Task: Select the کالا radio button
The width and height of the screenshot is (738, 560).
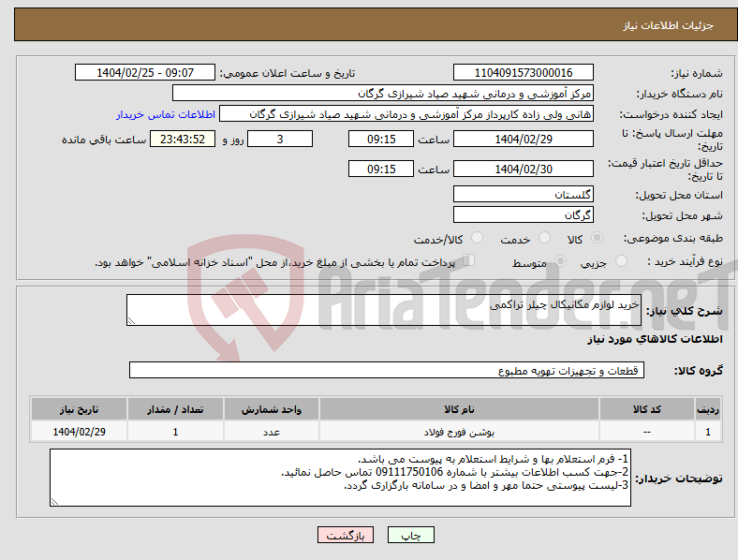Action: click(597, 238)
